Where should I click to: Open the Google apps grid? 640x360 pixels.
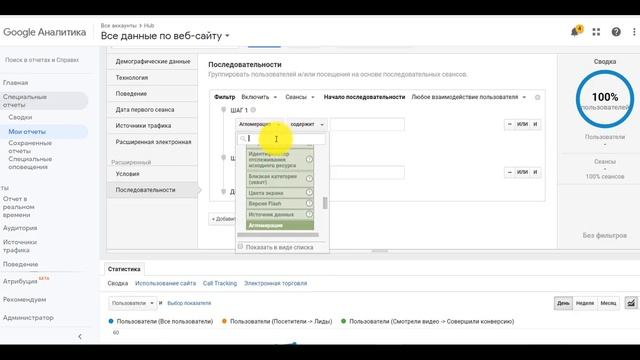(596, 32)
